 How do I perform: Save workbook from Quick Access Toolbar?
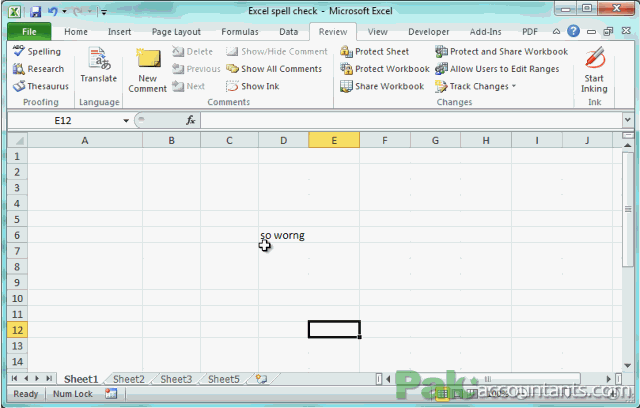click(x=36, y=11)
